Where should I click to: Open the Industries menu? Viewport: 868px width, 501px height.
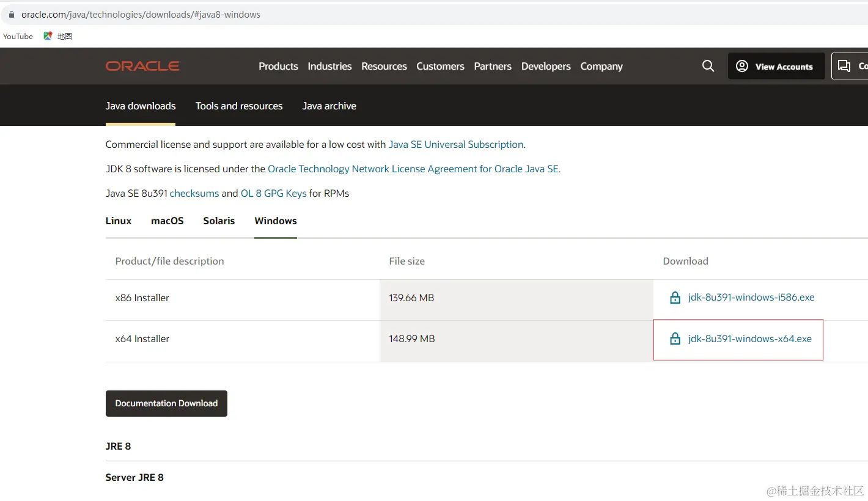pyautogui.click(x=329, y=66)
